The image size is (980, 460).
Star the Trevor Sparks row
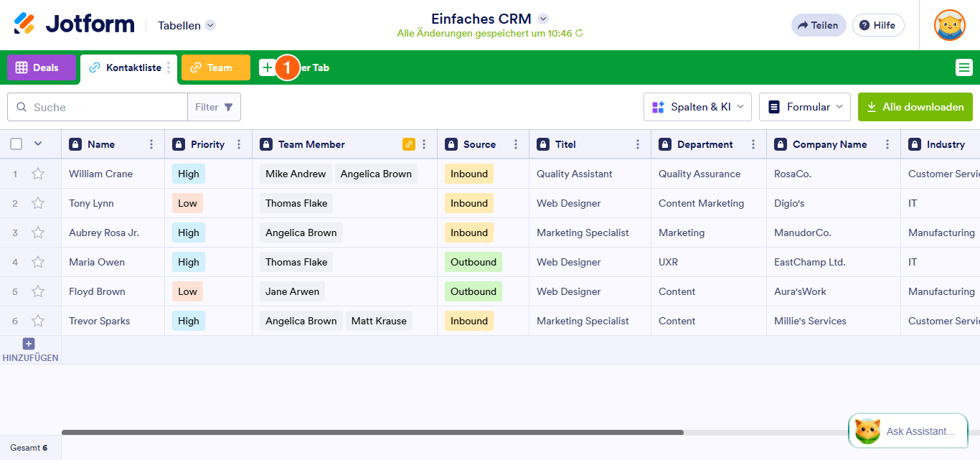(x=38, y=321)
